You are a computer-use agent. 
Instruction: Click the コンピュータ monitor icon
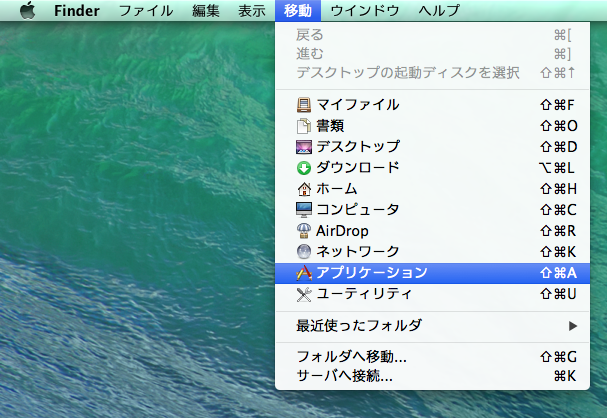pyautogui.click(x=304, y=210)
